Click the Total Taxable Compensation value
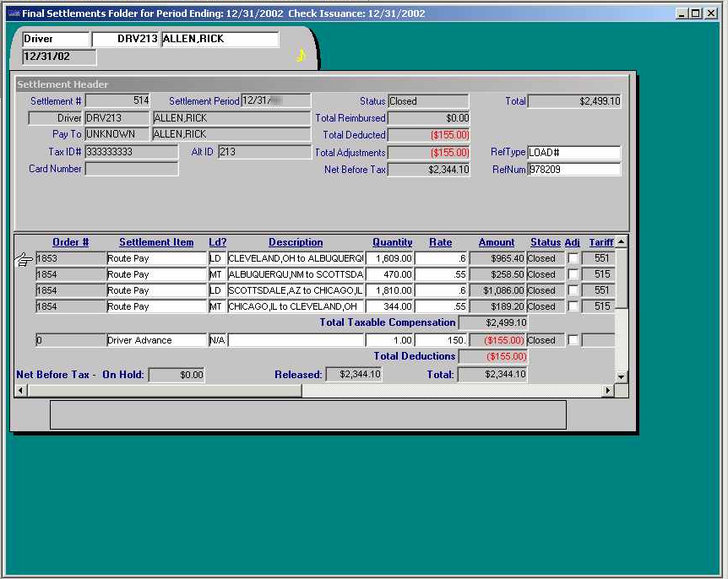Image resolution: width=728 pixels, height=579 pixels. click(493, 322)
